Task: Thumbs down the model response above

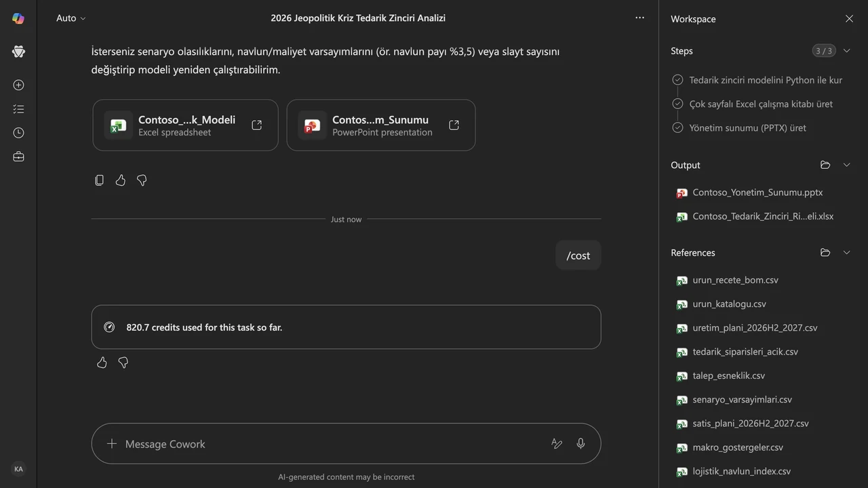Action: point(142,180)
